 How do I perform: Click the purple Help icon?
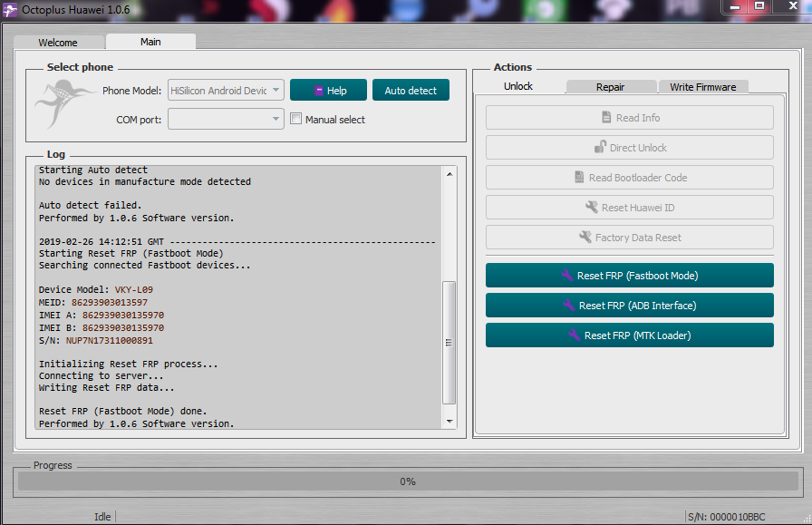coord(319,91)
